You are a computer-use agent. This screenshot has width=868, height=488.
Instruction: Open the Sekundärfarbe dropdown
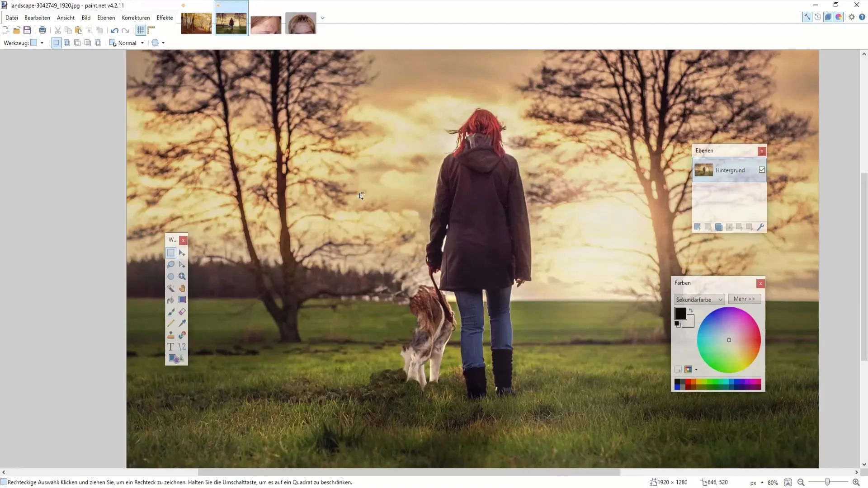click(x=699, y=300)
